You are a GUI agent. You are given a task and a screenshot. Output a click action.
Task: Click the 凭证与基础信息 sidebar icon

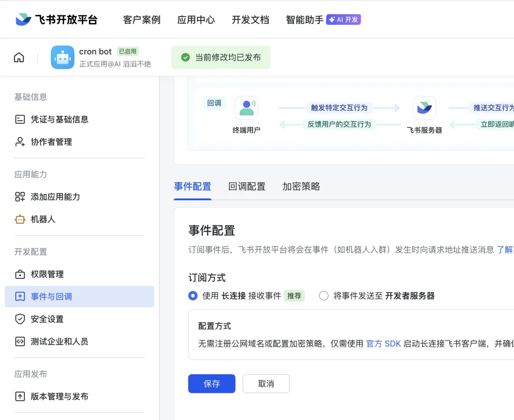(x=20, y=119)
